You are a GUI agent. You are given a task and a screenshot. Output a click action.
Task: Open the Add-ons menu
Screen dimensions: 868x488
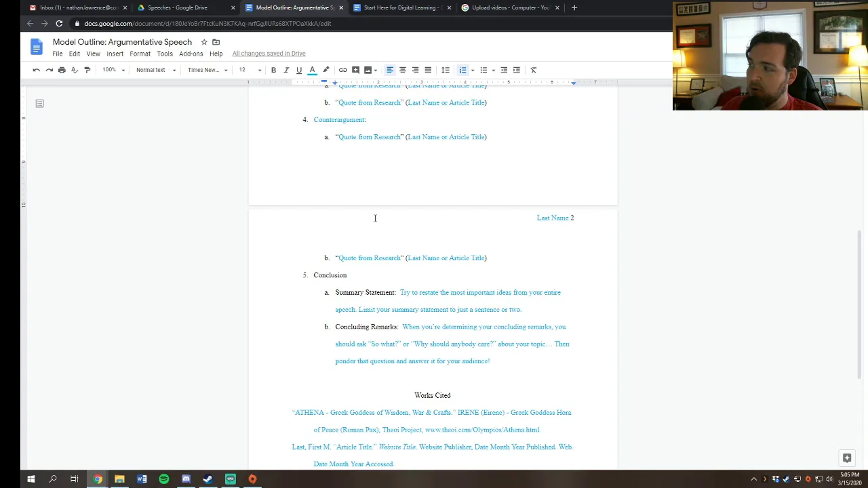(191, 54)
